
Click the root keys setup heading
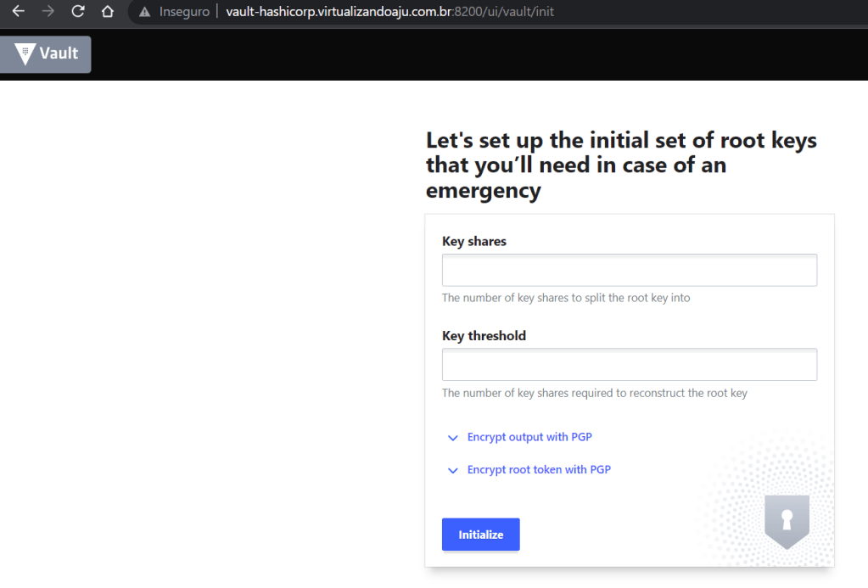tap(621, 165)
